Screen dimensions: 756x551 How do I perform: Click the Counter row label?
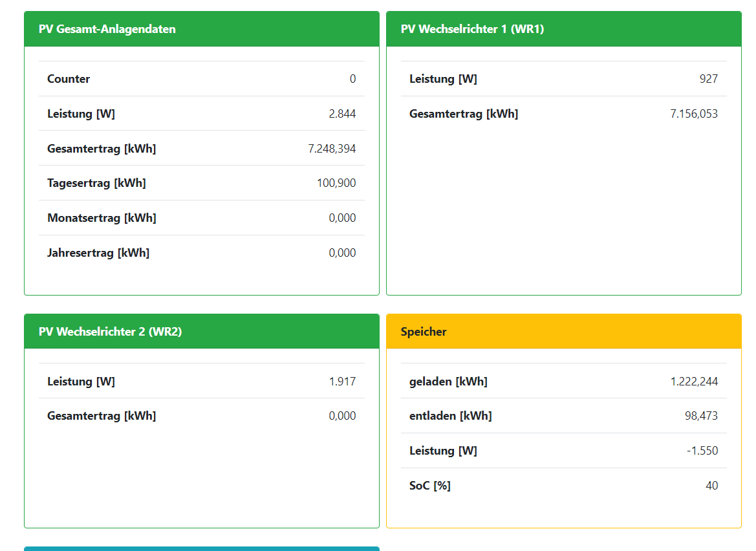tap(69, 79)
